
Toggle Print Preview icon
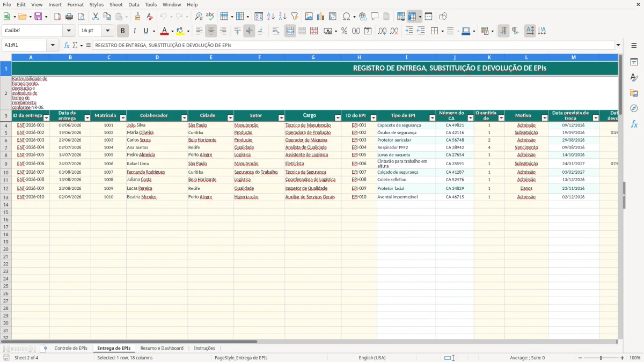80,17
